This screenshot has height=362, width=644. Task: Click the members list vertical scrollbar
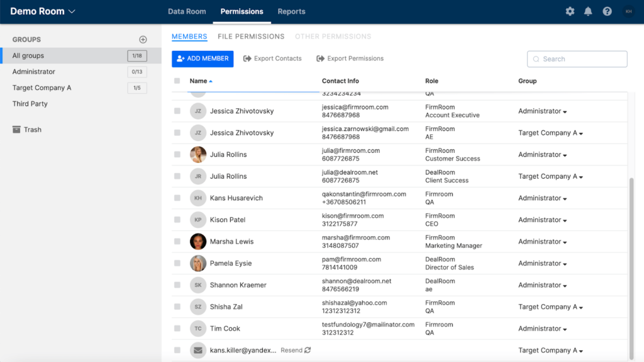(x=631, y=264)
